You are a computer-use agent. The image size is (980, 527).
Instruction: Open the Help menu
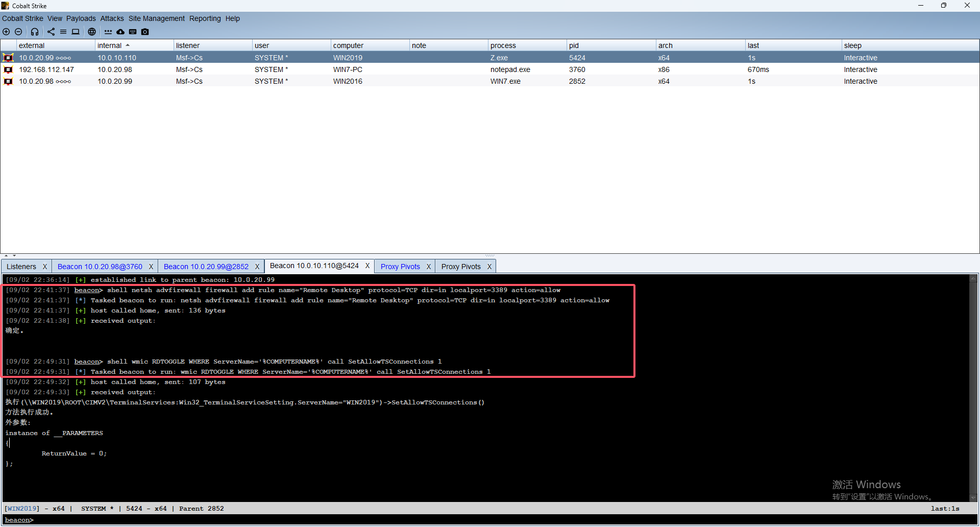click(233, 18)
